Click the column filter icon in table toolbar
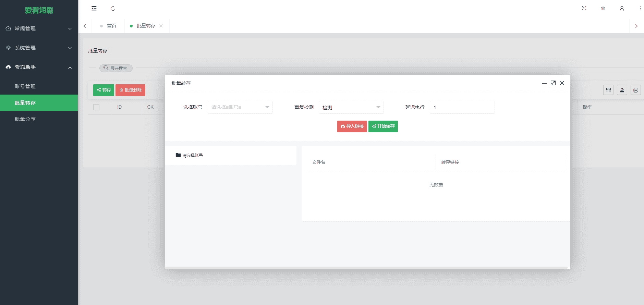Screen dimensions: 644x305 tap(608, 90)
